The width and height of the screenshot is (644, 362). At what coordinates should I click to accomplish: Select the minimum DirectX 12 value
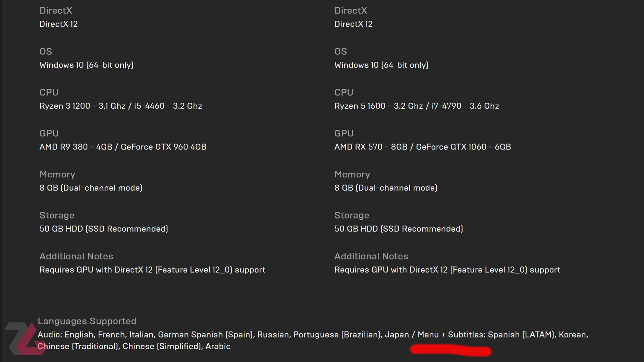tap(58, 24)
